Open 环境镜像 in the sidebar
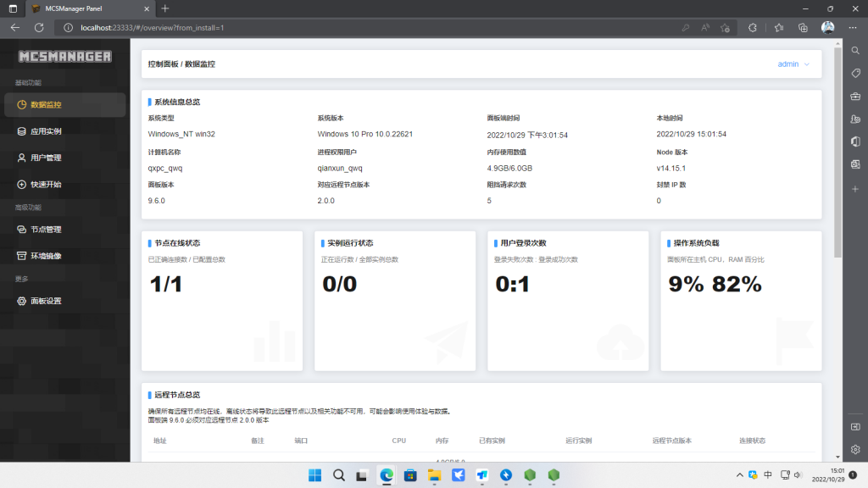This screenshot has height=488, width=868. tap(64, 256)
